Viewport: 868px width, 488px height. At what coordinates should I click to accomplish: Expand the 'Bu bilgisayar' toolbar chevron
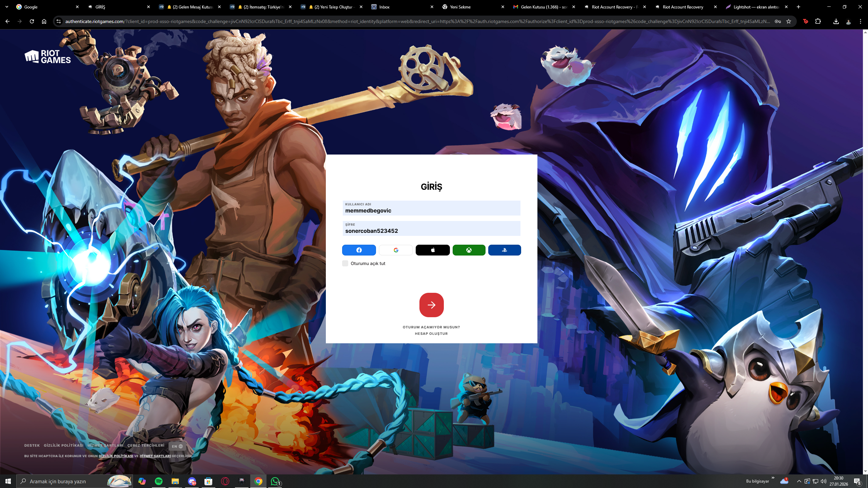773,478
